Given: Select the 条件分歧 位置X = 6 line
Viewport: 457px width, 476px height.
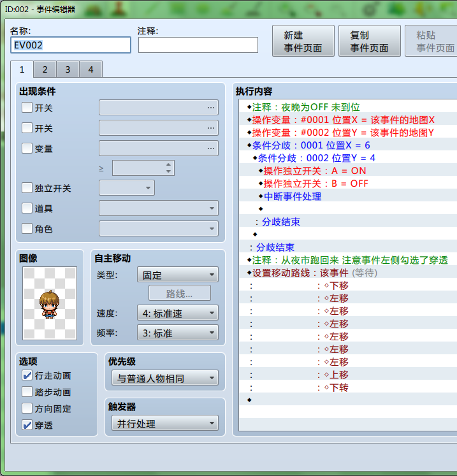Looking at the screenshot, I should pyautogui.click(x=348, y=145).
